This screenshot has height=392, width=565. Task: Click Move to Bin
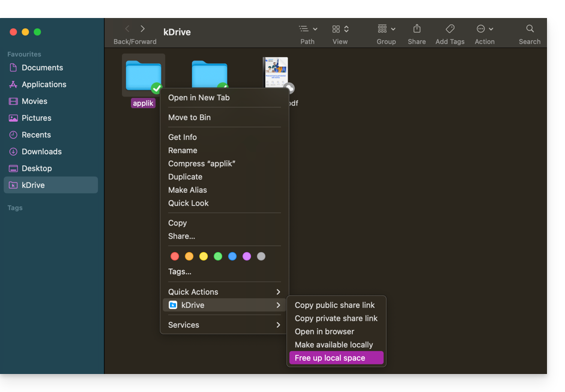[189, 117]
